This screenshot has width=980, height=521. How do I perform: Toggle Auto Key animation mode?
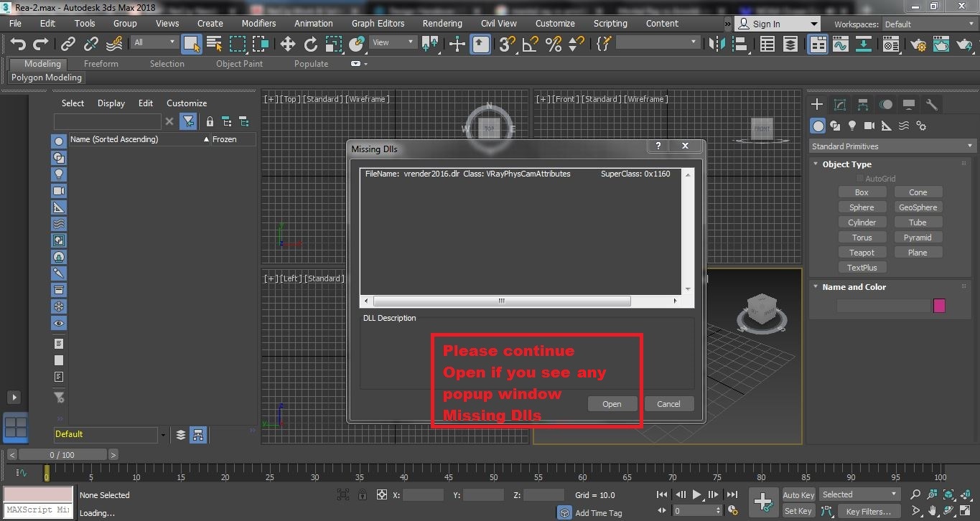click(x=798, y=494)
